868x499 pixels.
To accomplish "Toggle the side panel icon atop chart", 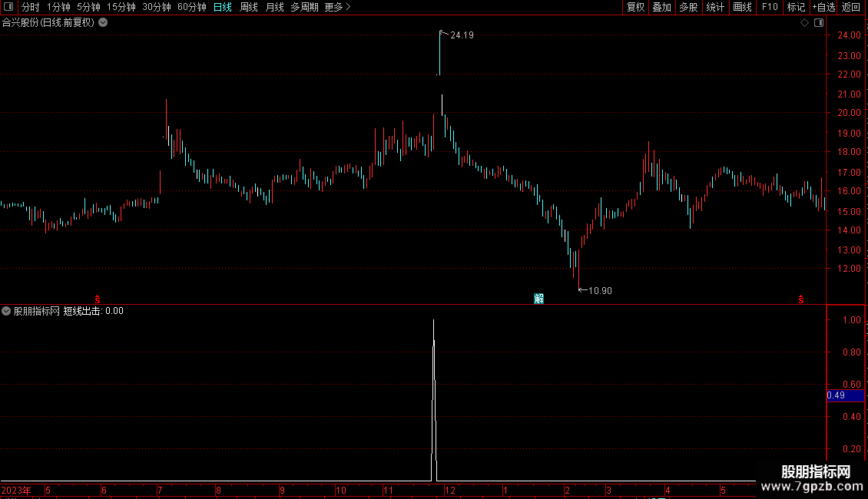I will coord(819,23).
